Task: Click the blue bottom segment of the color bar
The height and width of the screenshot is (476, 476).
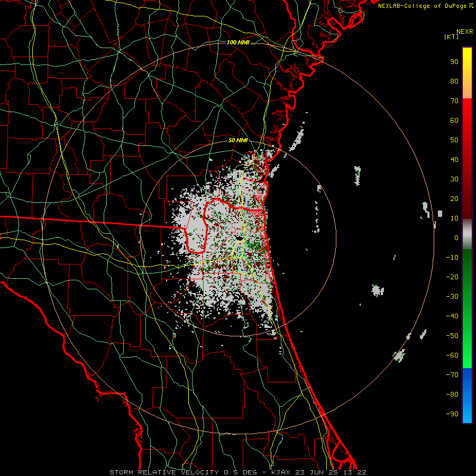Action: click(x=467, y=396)
